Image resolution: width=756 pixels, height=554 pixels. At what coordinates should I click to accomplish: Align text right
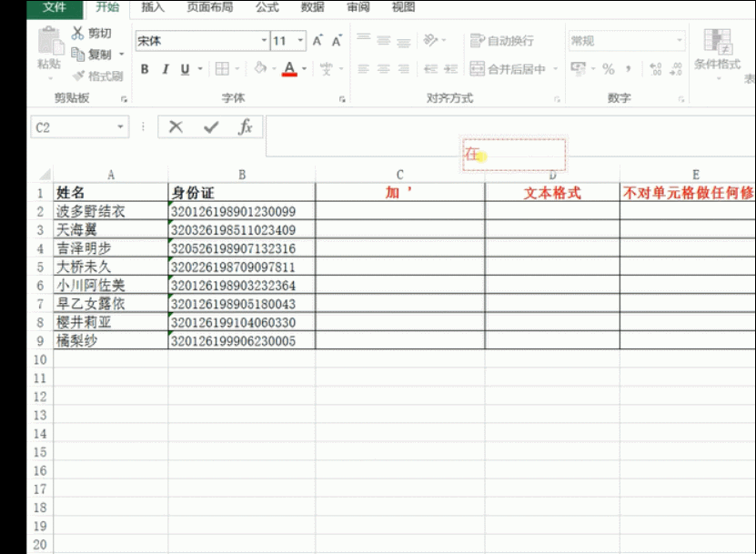[x=404, y=69]
